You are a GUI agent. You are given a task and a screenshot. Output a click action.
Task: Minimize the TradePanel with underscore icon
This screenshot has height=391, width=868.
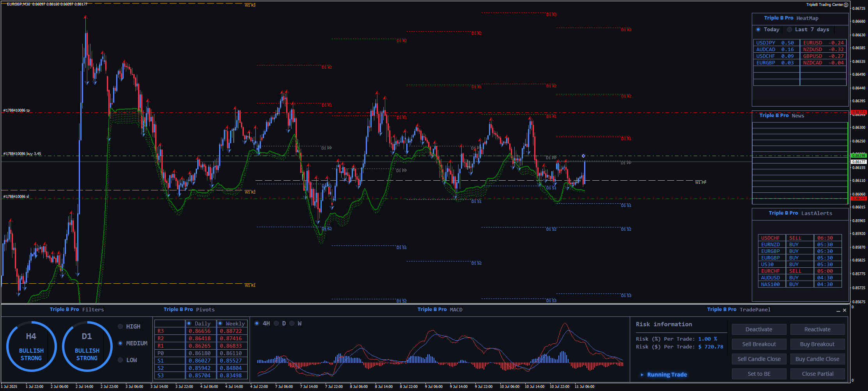click(838, 311)
